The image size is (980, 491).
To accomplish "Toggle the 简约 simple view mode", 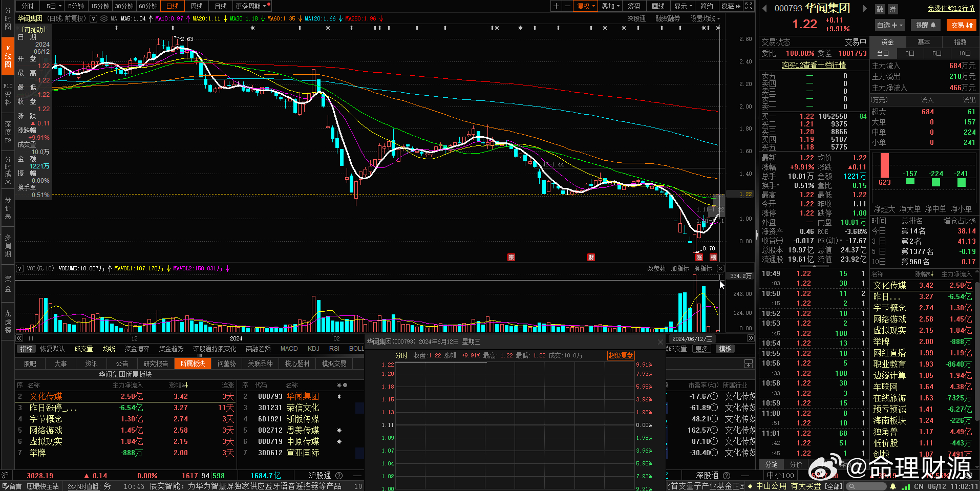I will click(x=707, y=6).
